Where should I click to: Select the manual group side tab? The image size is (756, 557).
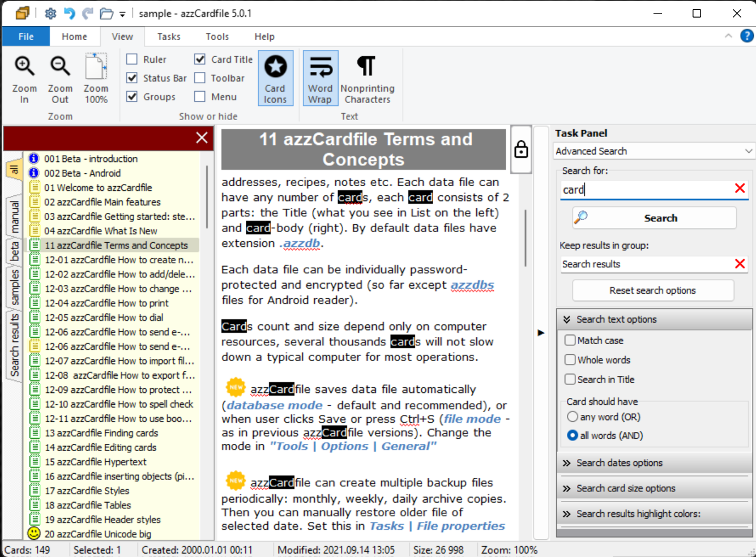tap(14, 217)
